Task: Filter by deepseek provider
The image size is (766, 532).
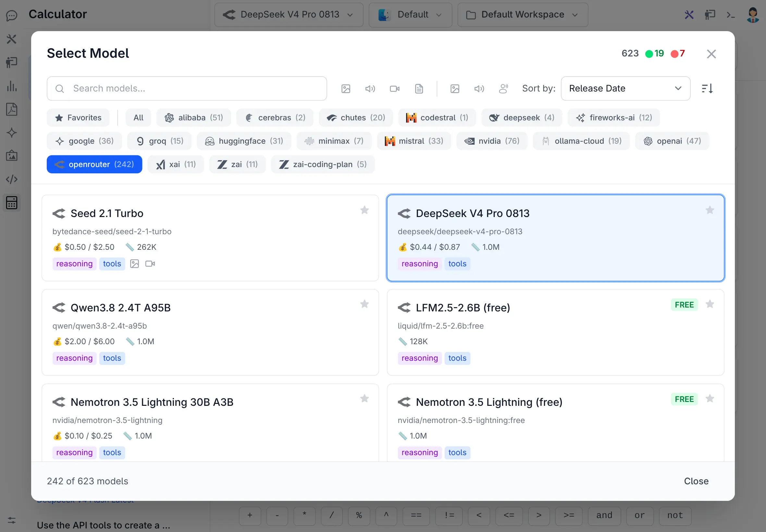Action: [522, 118]
